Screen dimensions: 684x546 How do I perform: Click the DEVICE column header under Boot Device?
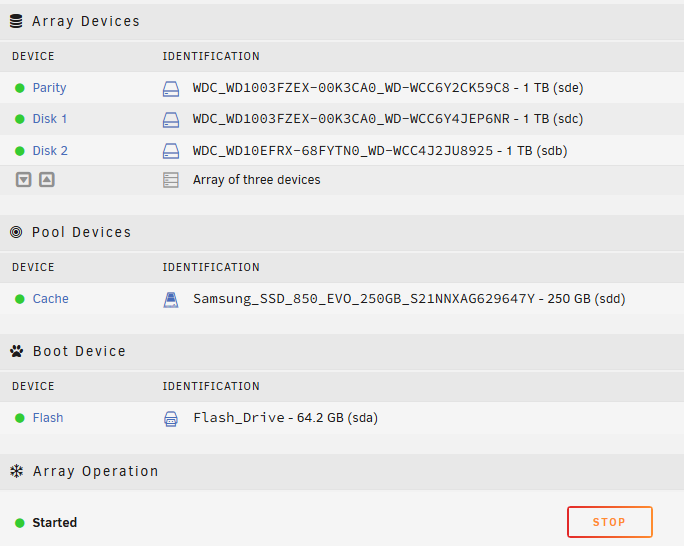click(33, 386)
